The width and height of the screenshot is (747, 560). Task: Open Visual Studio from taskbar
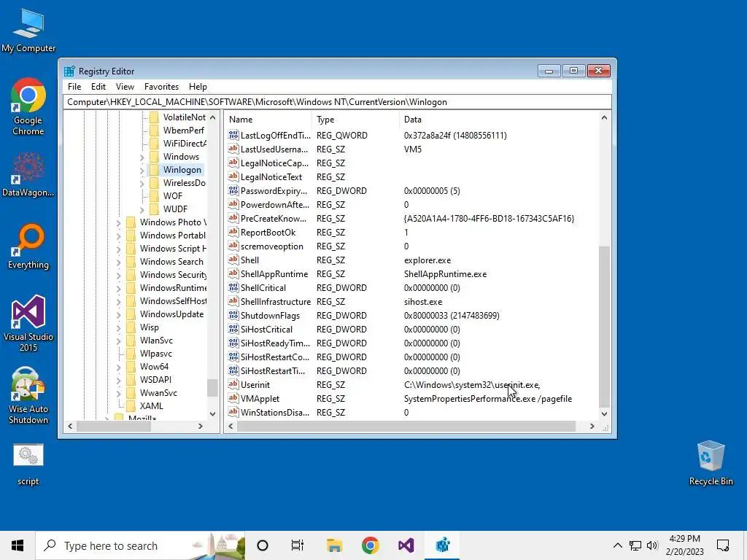[406, 545]
